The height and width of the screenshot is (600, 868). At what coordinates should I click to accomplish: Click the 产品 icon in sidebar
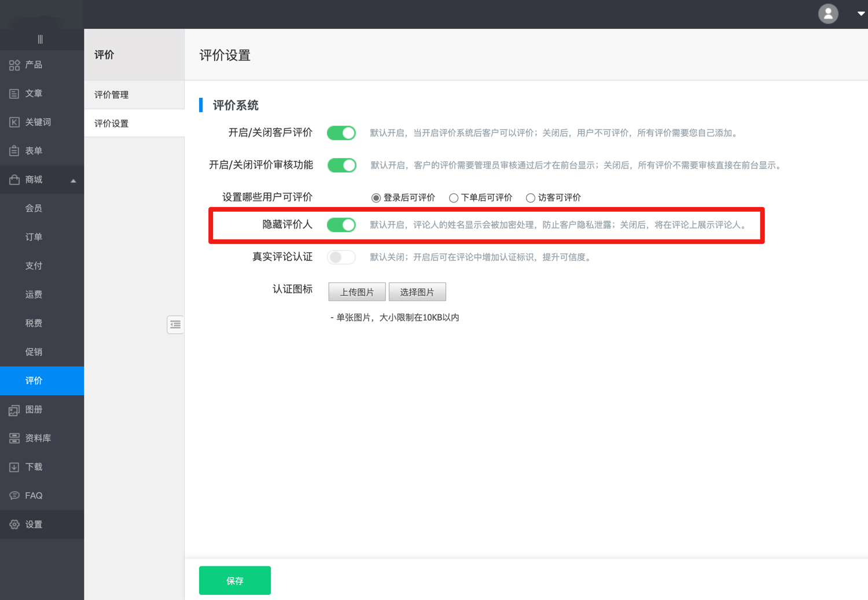point(14,65)
